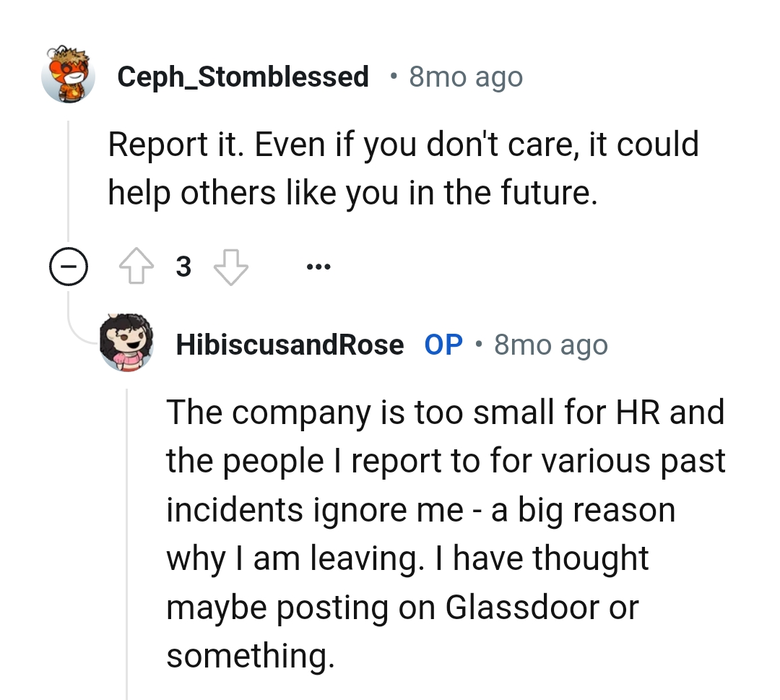Collapse the thread with the minus circle
780x700 pixels.
click(69, 269)
